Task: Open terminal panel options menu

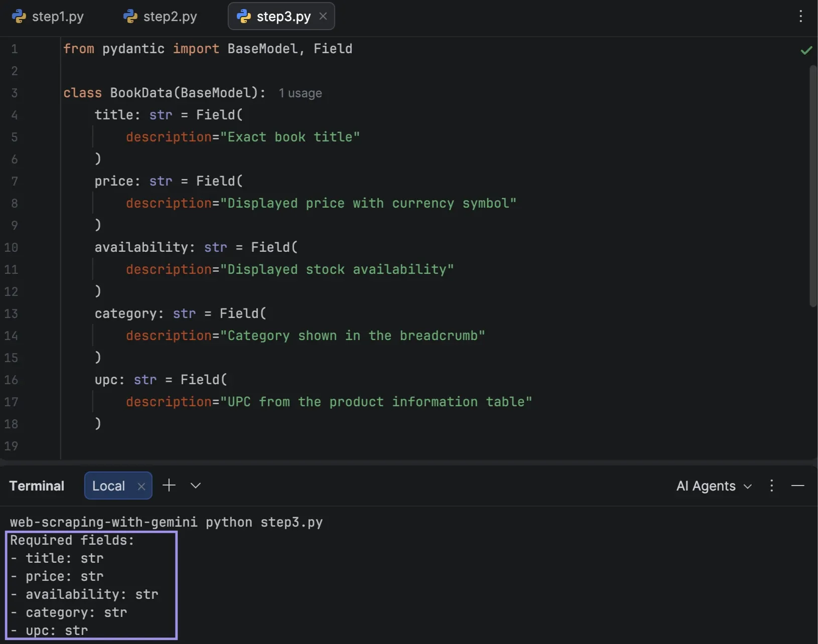Action: click(771, 486)
